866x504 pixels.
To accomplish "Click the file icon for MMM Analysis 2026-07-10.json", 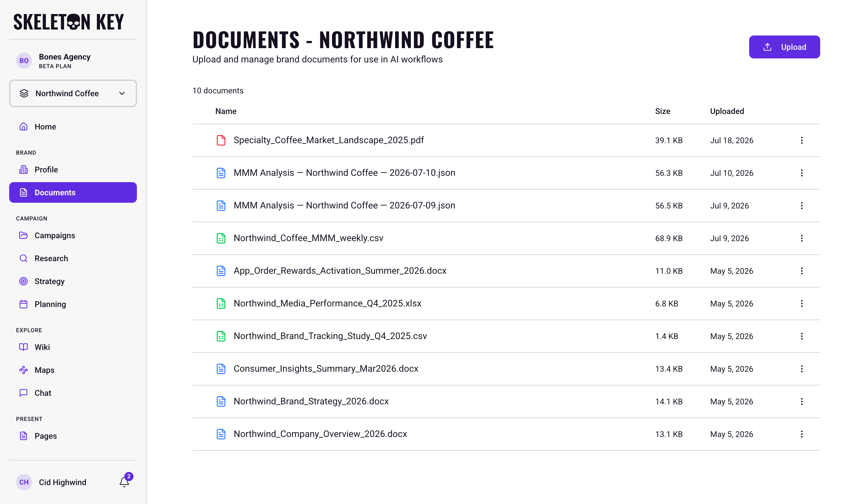I will click(x=221, y=173).
